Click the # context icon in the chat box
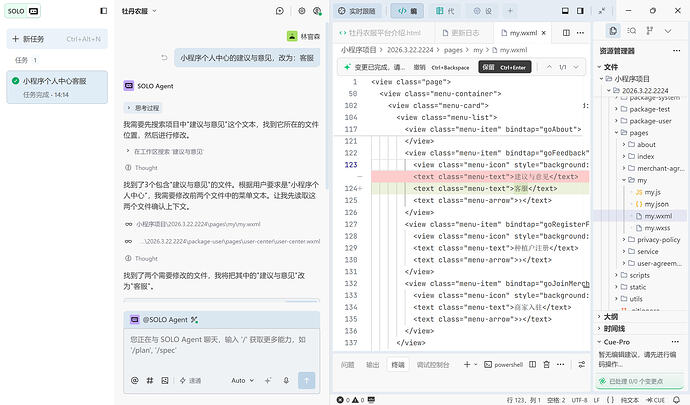Viewport: 690px width, 405px height. 150,380
